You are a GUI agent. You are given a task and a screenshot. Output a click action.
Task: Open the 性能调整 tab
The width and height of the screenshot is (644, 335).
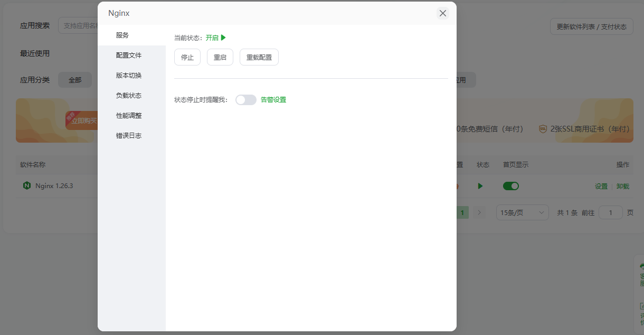click(128, 115)
